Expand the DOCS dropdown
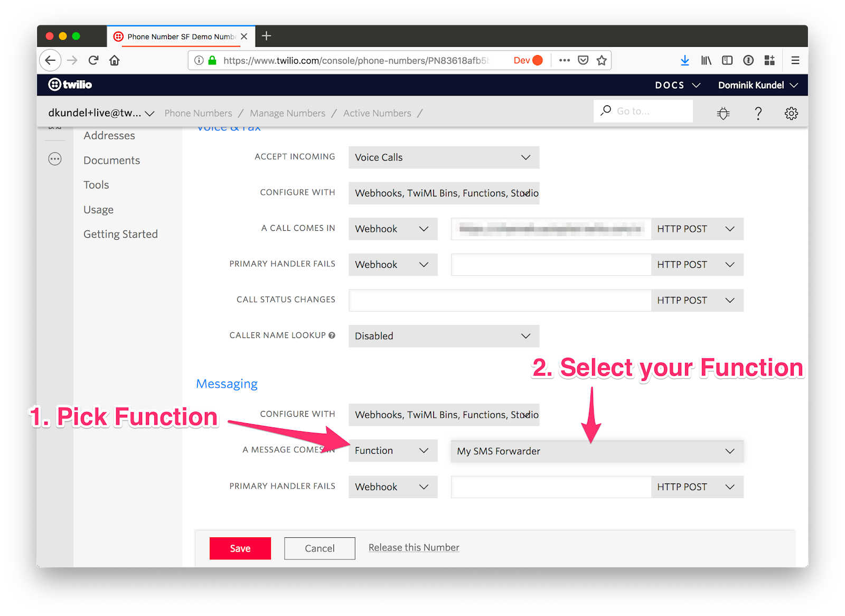 (678, 85)
